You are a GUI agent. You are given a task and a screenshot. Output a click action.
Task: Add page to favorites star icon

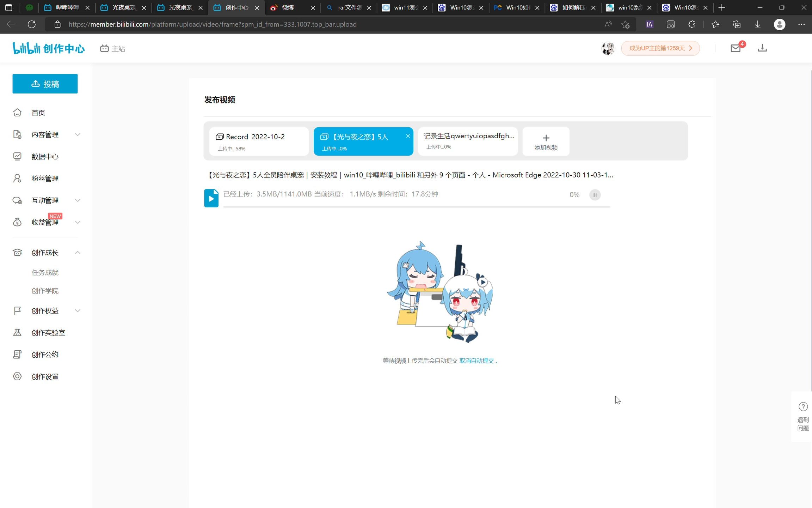tap(626, 24)
